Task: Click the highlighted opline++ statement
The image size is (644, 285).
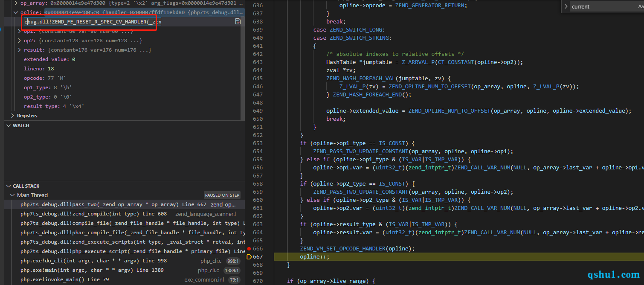Action: click(x=315, y=256)
